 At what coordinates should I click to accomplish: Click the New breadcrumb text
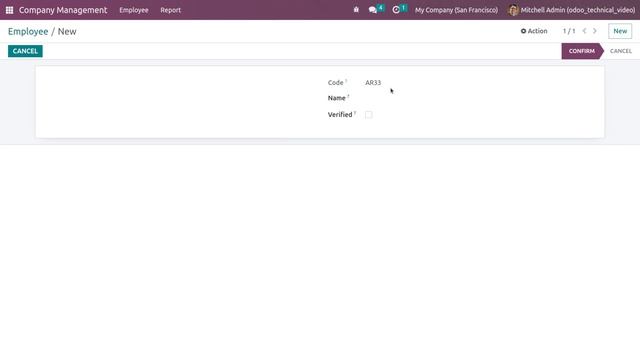[67, 31]
